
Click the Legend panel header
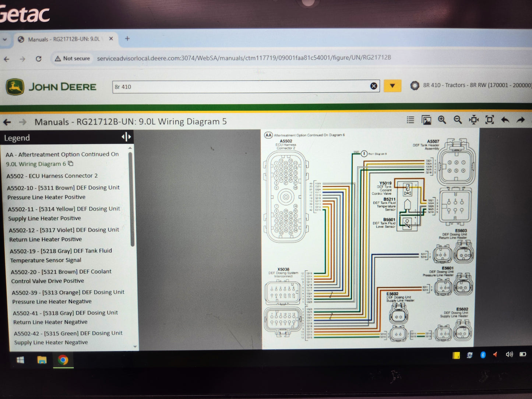(66, 137)
